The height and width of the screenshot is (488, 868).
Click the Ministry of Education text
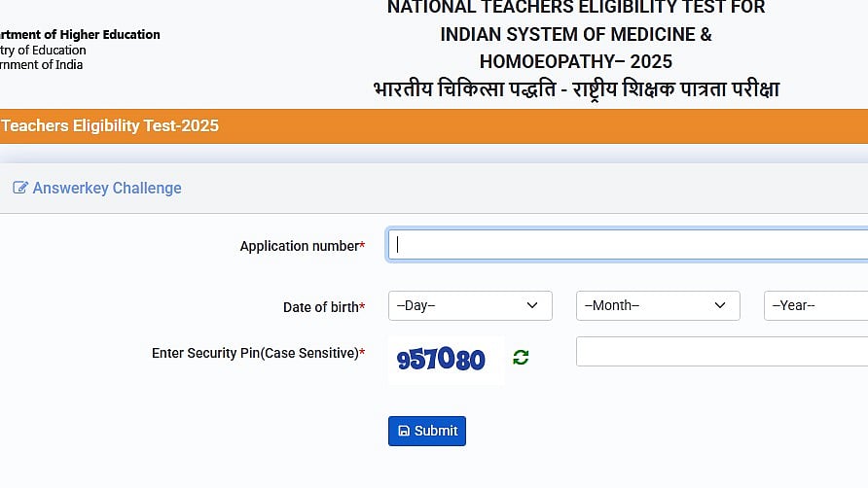click(x=44, y=51)
